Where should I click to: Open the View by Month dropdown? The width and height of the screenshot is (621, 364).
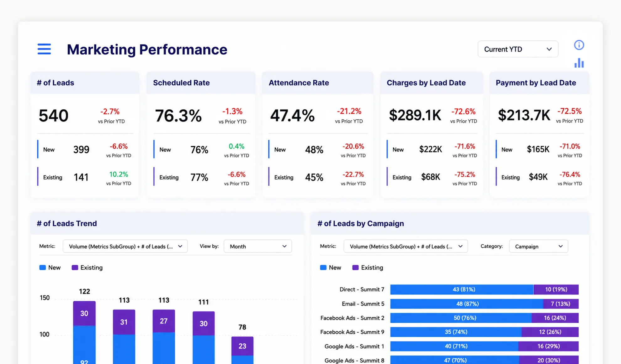(257, 246)
